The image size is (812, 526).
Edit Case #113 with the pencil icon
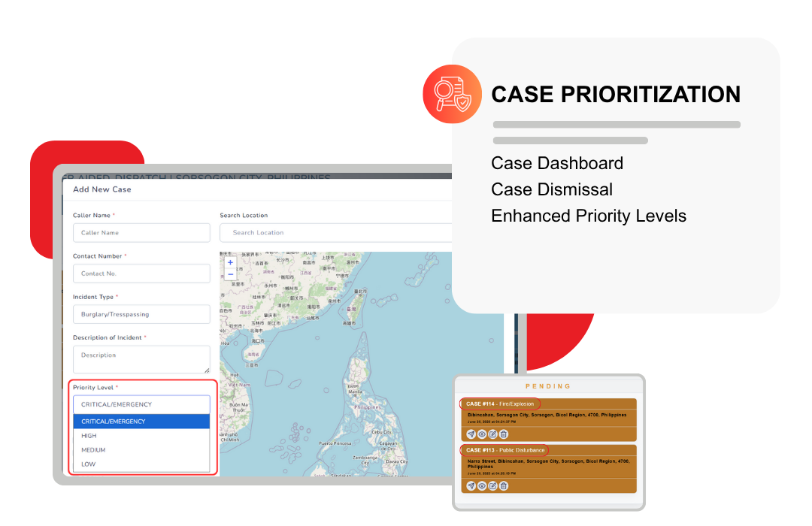point(493,486)
